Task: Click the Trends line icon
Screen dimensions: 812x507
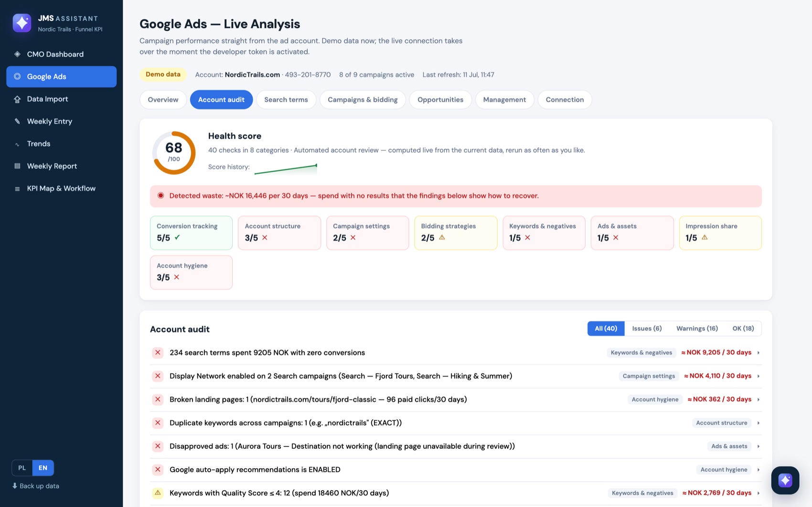Action: point(17,144)
